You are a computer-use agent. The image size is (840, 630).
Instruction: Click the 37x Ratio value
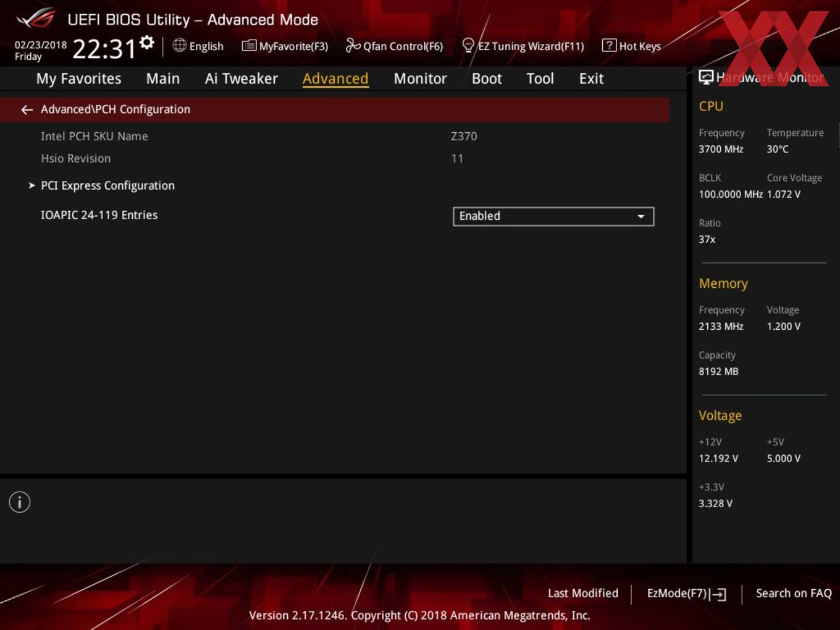[x=707, y=239]
